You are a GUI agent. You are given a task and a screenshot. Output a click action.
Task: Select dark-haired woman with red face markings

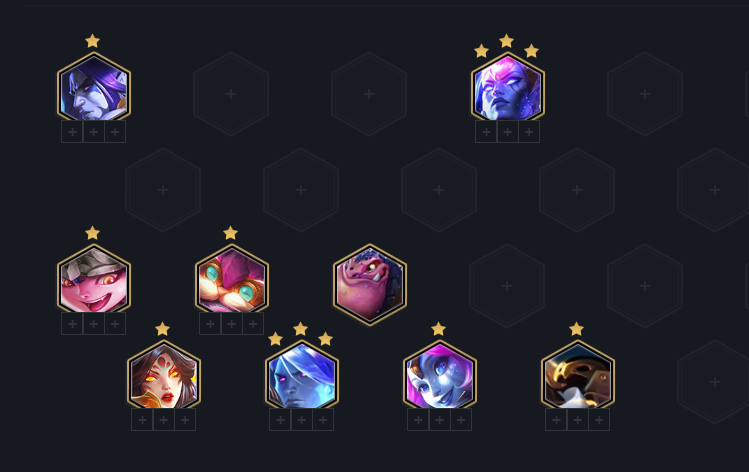164,376
